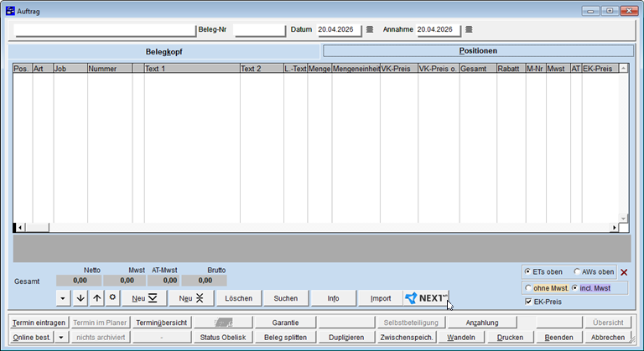Screen dimensions: 644x351
Task: Click the Rabatt column header
Action: coord(512,69)
